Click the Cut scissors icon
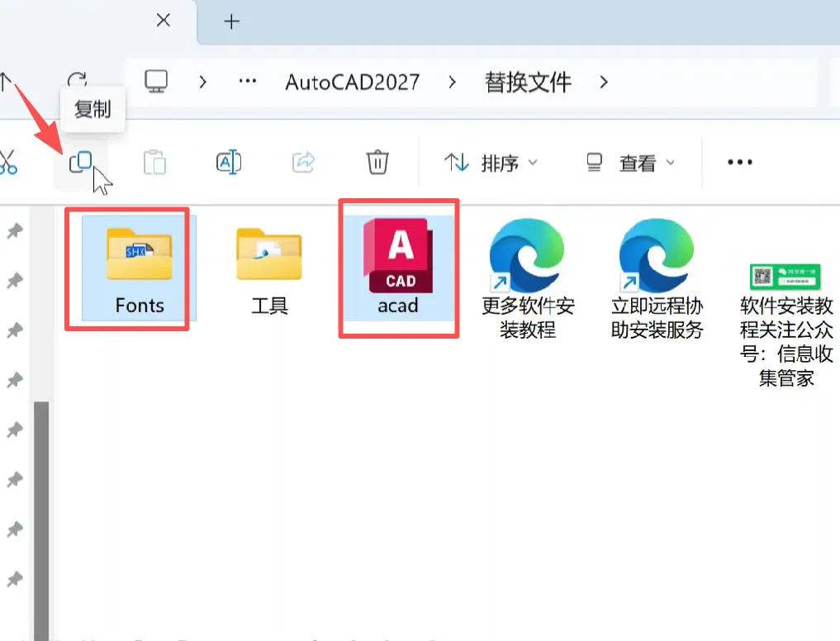This screenshot has width=840, height=641. click(x=7, y=162)
